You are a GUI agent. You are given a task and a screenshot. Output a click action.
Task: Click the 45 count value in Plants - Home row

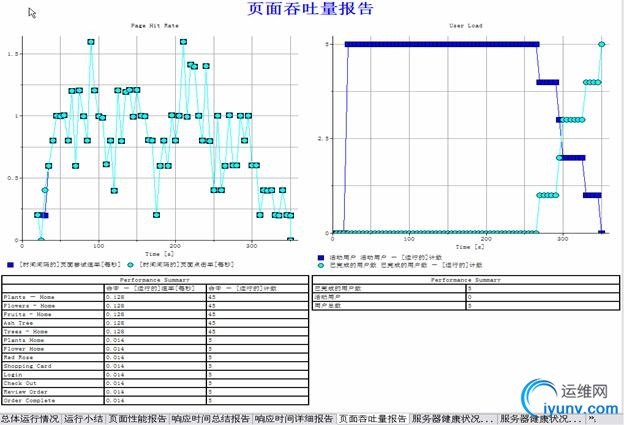point(212,297)
